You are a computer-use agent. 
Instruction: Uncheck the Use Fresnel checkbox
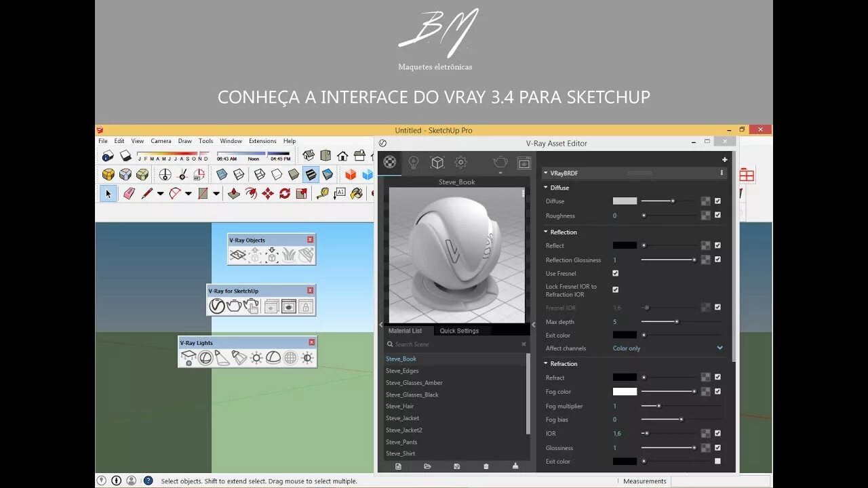(x=615, y=273)
